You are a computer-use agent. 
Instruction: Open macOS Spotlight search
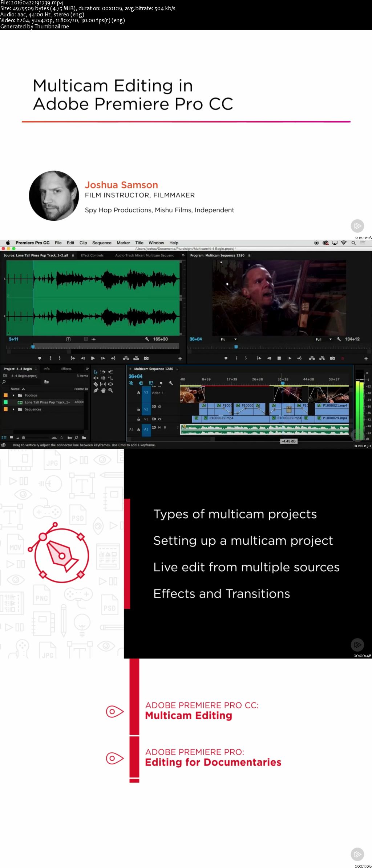[x=353, y=243]
